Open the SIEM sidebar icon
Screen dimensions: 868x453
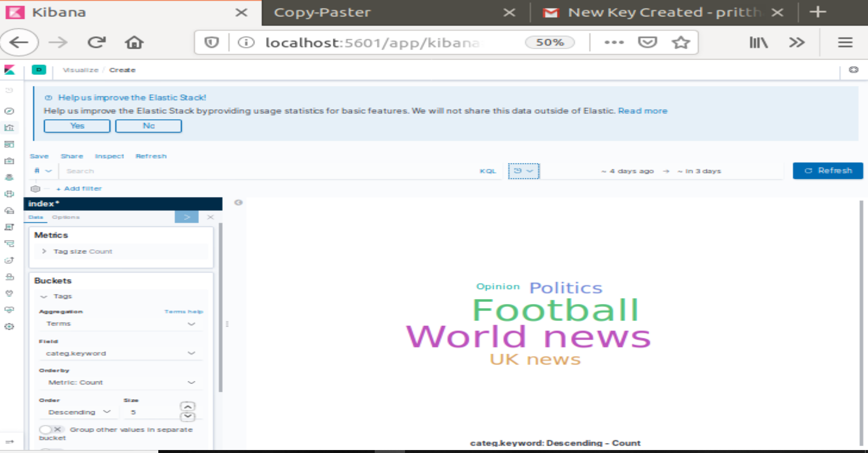click(x=9, y=277)
